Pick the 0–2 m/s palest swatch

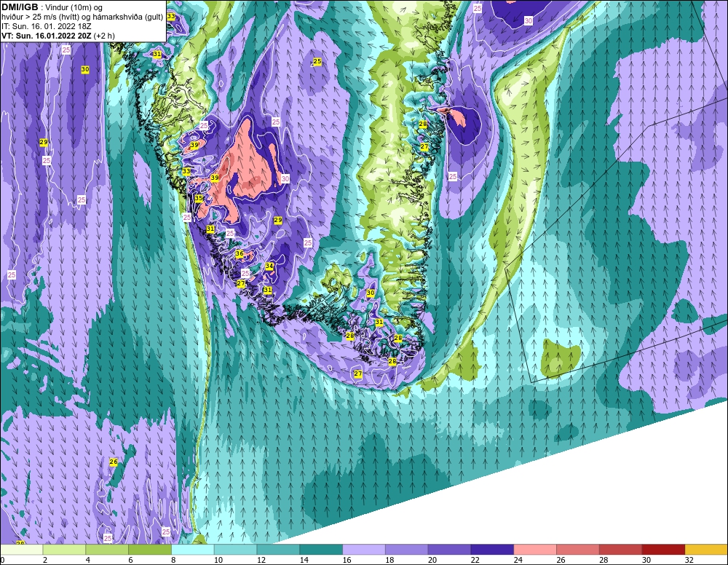22,550
